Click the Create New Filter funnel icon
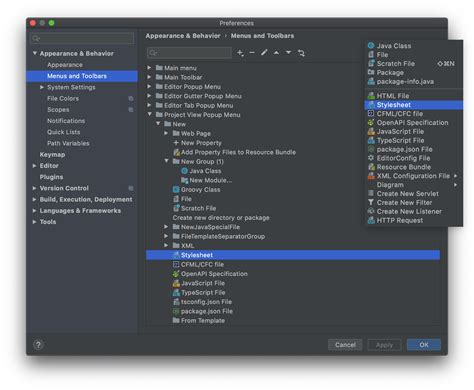This screenshot has width=474, height=390. [371, 202]
